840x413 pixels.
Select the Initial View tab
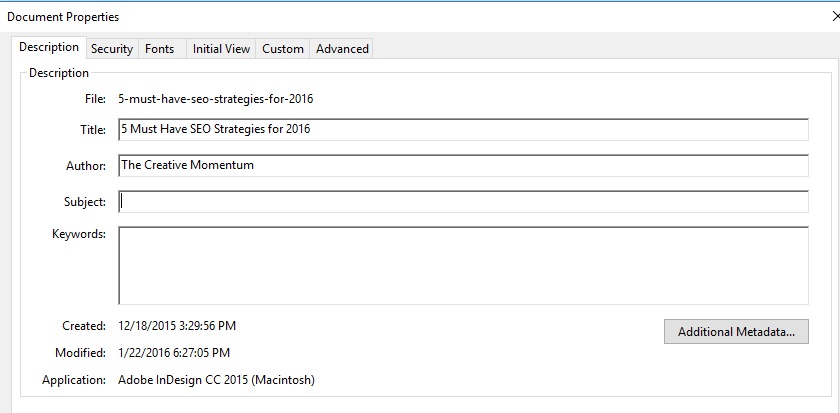[221, 49]
